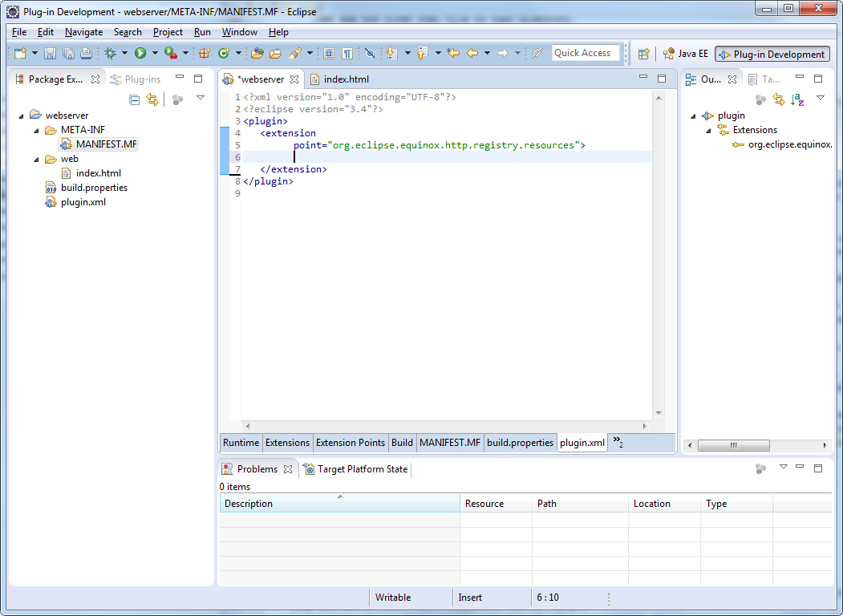This screenshot has width=843, height=616.
Task: Toggle Focus on Active Task in Problems view
Action: (760, 468)
